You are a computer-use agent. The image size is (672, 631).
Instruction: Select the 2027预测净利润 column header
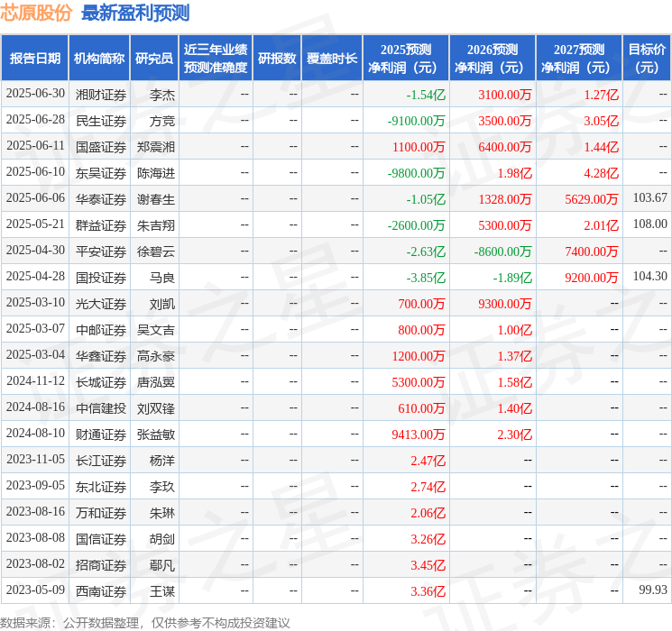tap(579, 58)
